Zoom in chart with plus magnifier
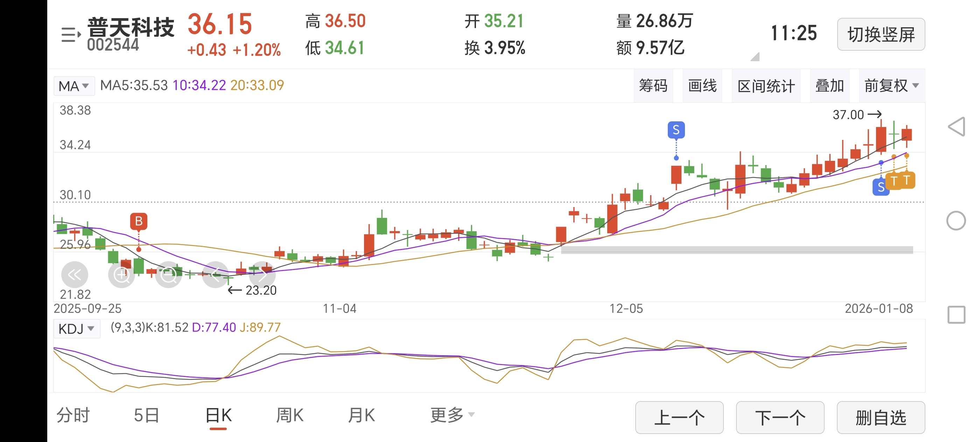This screenshot has width=980, height=442. tap(122, 275)
